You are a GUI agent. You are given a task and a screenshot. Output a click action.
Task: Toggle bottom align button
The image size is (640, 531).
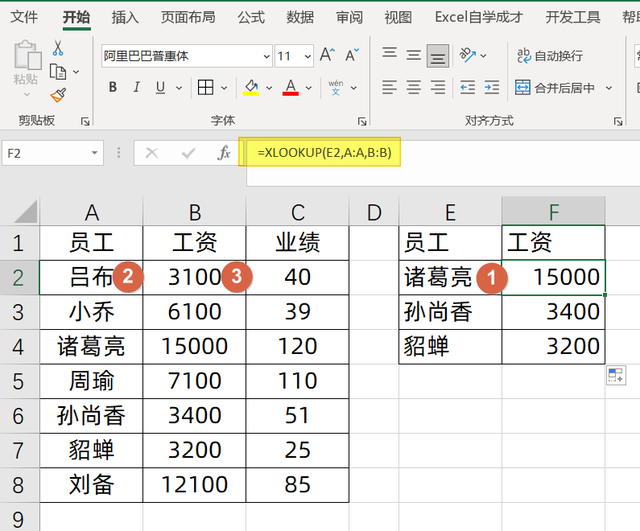tap(438, 56)
